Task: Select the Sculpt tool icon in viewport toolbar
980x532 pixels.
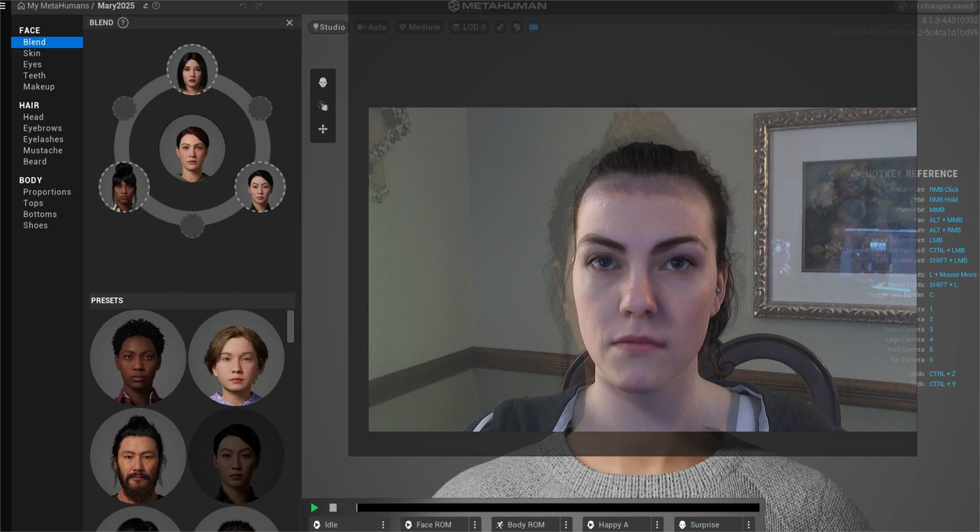Action: point(323,106)
